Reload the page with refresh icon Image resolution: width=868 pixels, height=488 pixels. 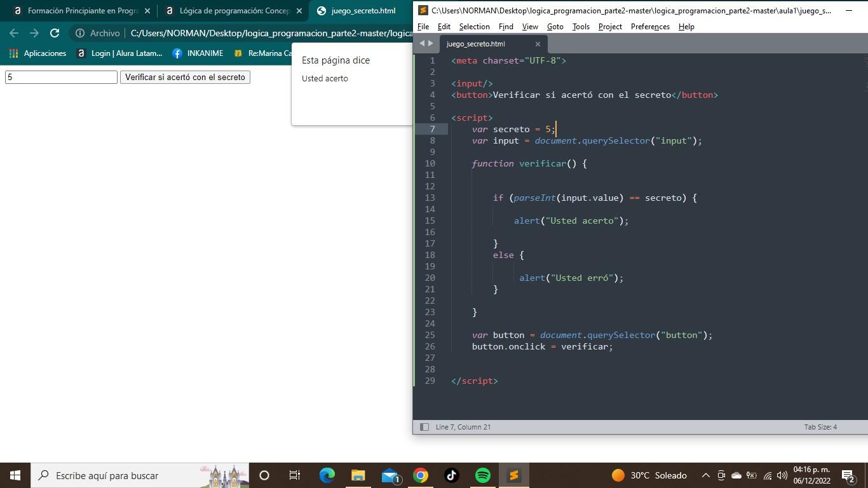click(x=55, y=33)
